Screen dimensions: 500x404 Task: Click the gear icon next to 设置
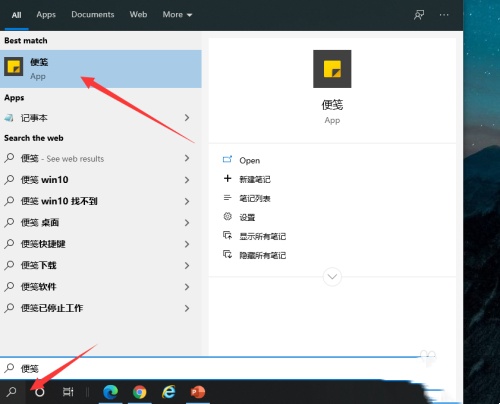(x=227, y=216)
